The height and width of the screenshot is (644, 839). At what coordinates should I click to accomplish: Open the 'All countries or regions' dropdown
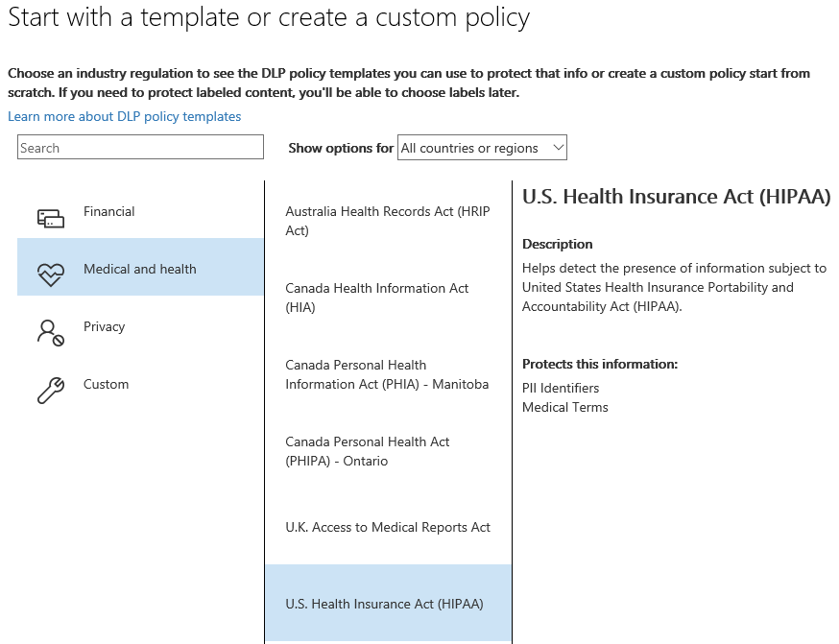pyautogui.click(x=481, y=147)
